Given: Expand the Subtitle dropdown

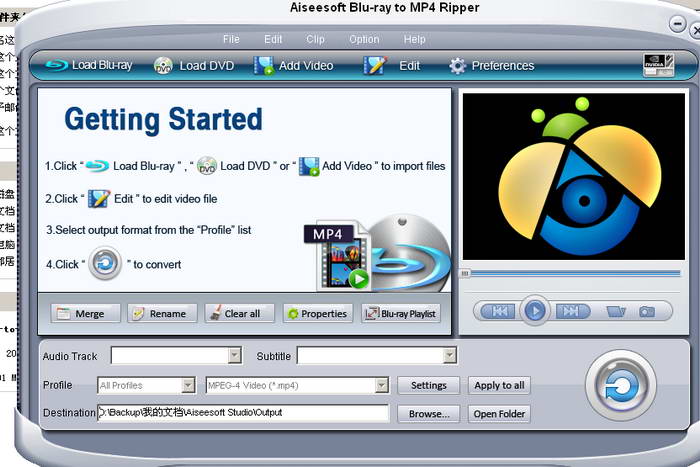Looking at the screenshot, I should (450, 356).
